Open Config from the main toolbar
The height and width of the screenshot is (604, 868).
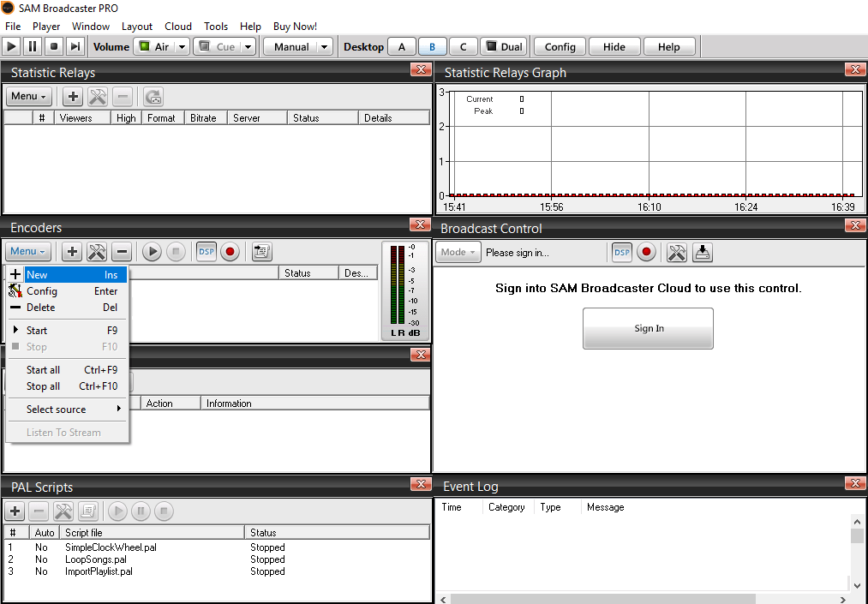click(x=560, y=46)
